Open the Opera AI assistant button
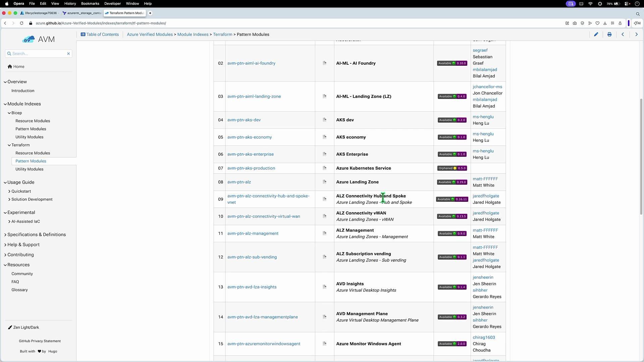 coord(637,23)
